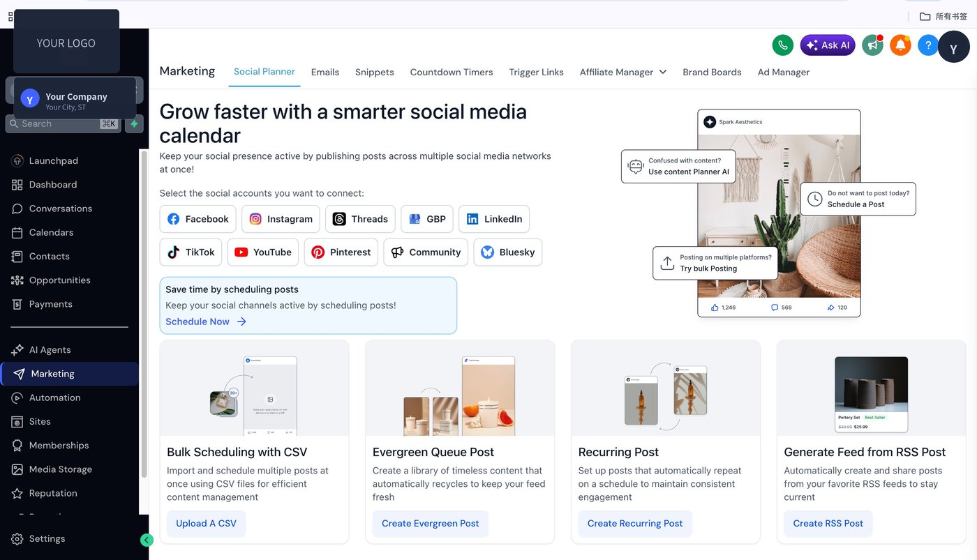Screen dimensions: 977x560
Task: Switch to the Snippets tab
Action: pyautogui.click(x=375, y=72)
